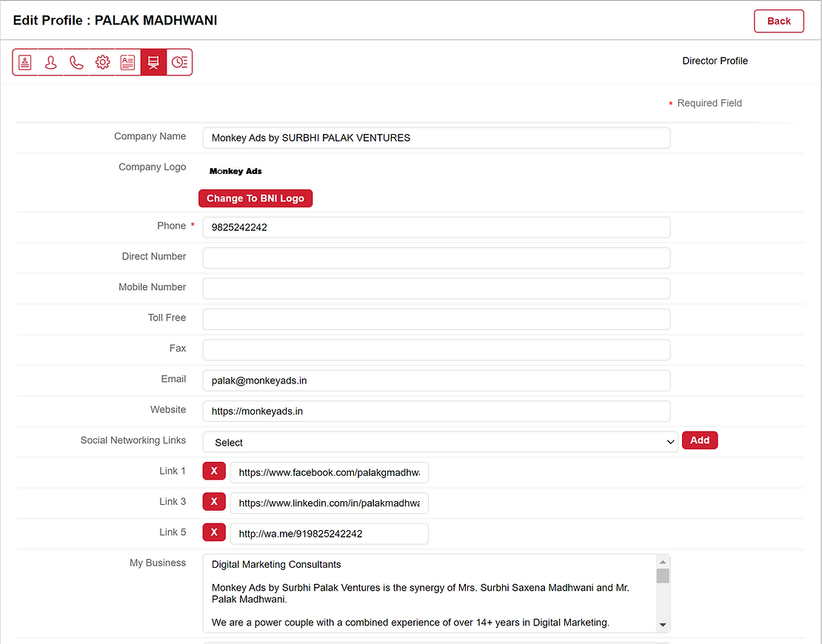822x644 pixels.
Task: Click into the Company Name field
Action: tap(436, 138)
